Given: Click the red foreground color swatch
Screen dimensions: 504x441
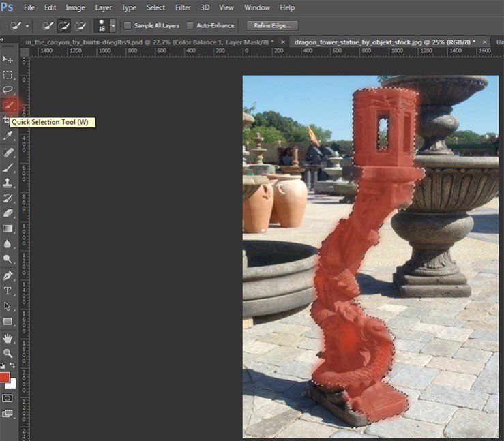Looking at the screenshot, I should [x=5, y=377].
